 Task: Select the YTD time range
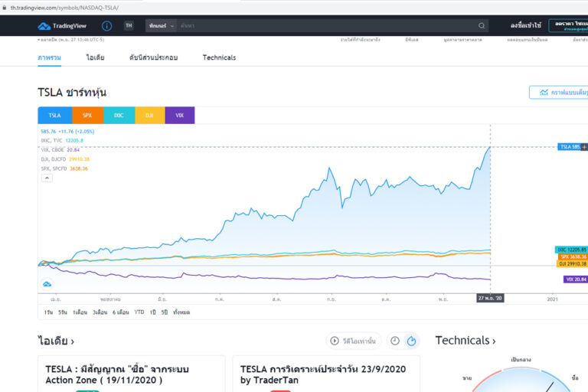tap(139, 312)
